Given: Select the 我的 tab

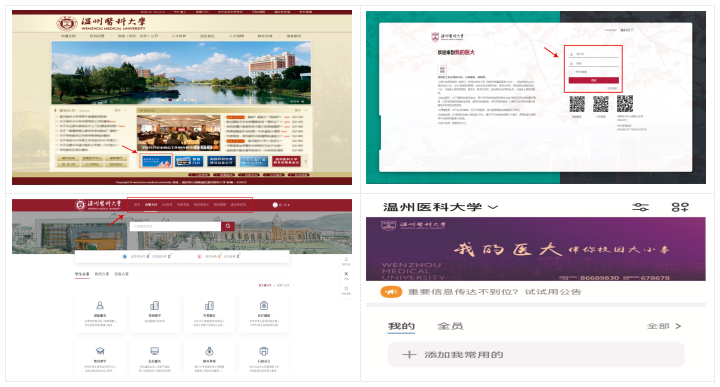Looking at the screenshot, I should (x=401, y=326).
